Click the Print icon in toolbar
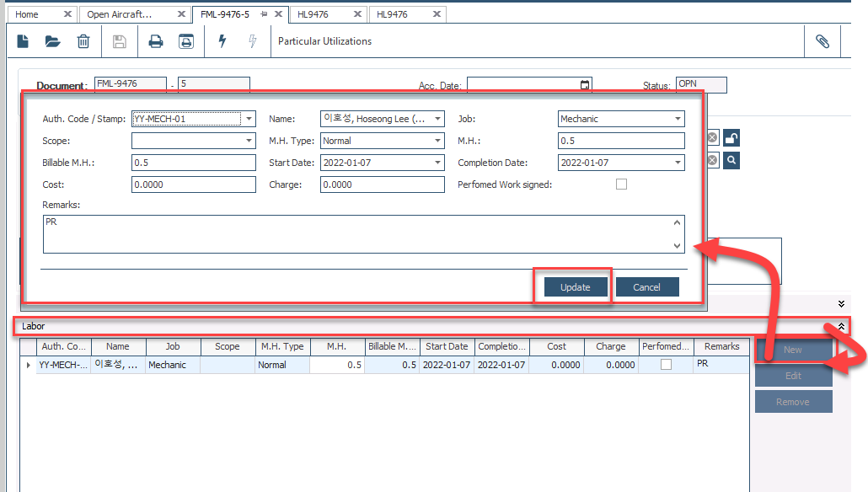This screenshot has width=868, height=492. (156, 41)
